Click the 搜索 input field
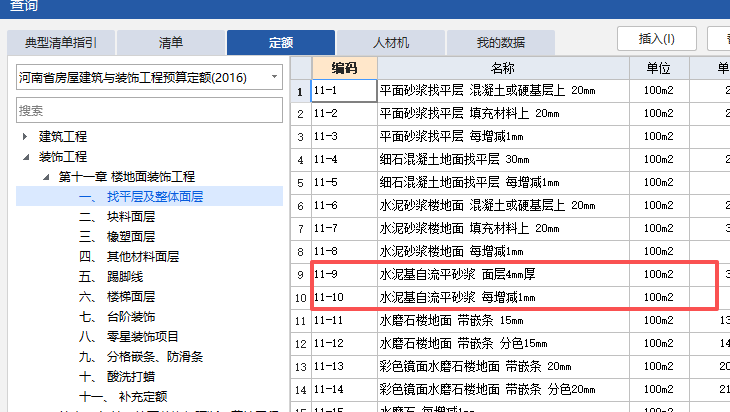The width and height of the screenshot is (730, 412). pos(149,110)
